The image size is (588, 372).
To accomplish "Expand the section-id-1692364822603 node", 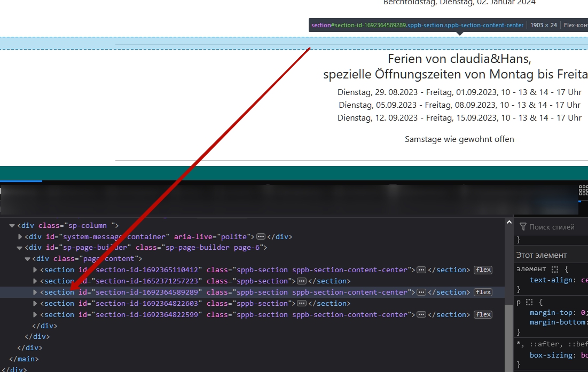I will pyautogui.click(x=36, y=304).
